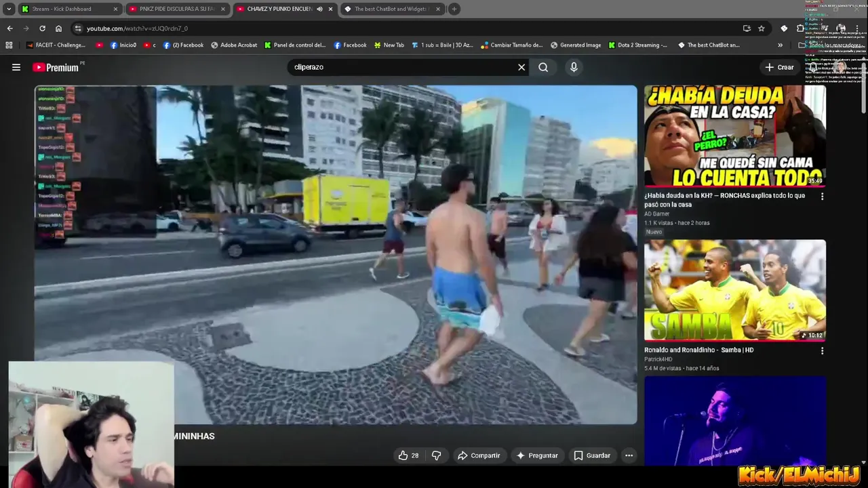This screenshot has height=488, width=868.
Task: Open the tab search dropdown
Action: click(9, 9)
